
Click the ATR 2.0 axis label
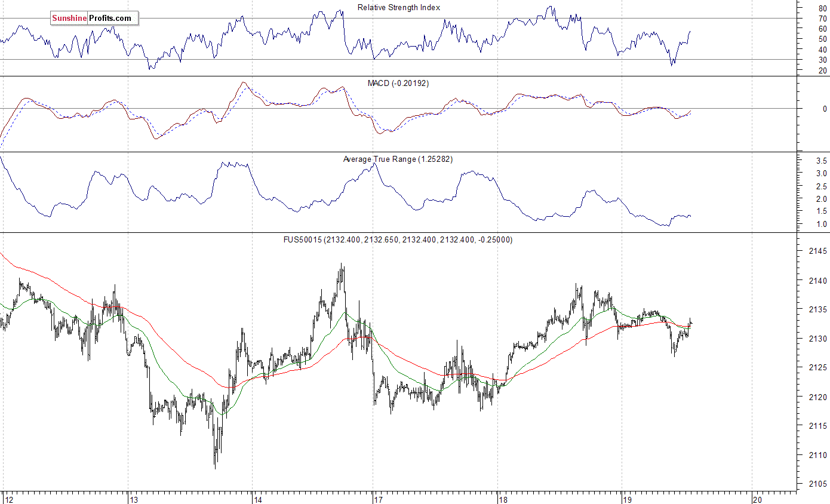point(821,199)
